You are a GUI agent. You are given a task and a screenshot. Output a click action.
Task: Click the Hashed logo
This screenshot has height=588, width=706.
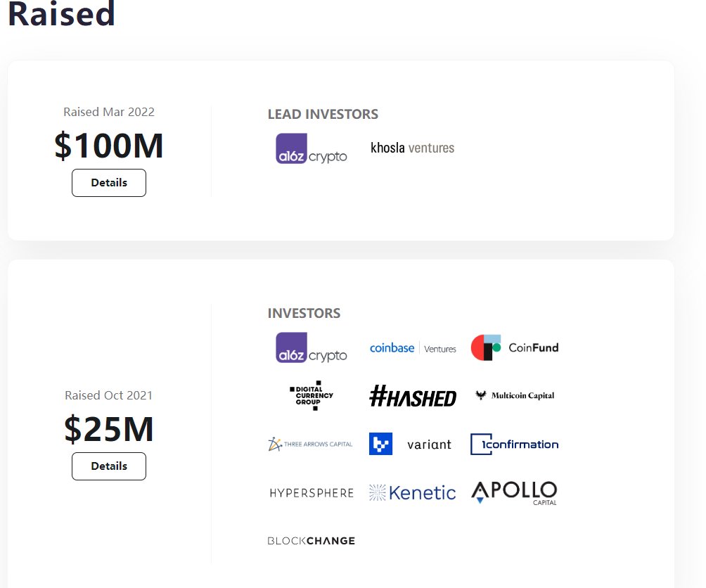pyautogui.click(x=413, y=396)
